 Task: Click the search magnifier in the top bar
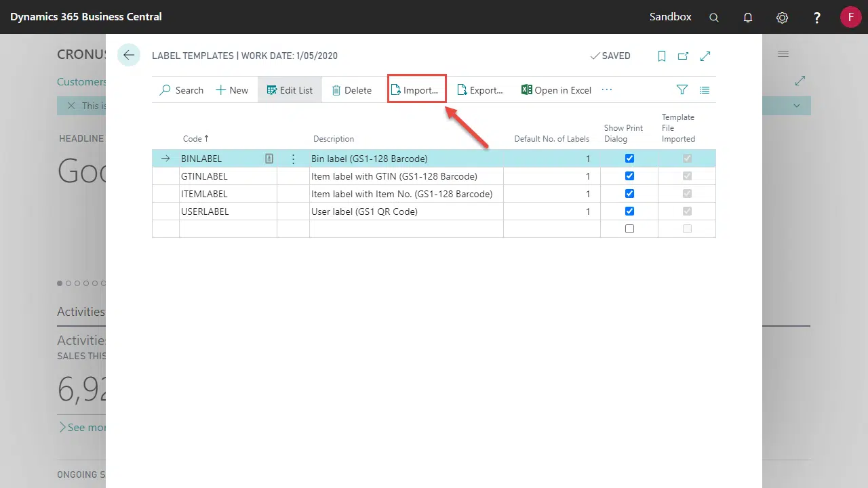coord(714,18)
